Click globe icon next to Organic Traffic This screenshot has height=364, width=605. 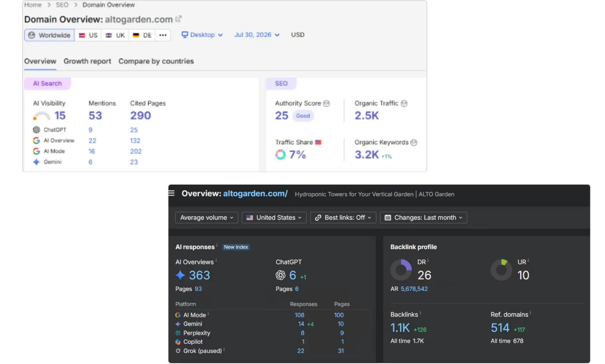(404, 103)
